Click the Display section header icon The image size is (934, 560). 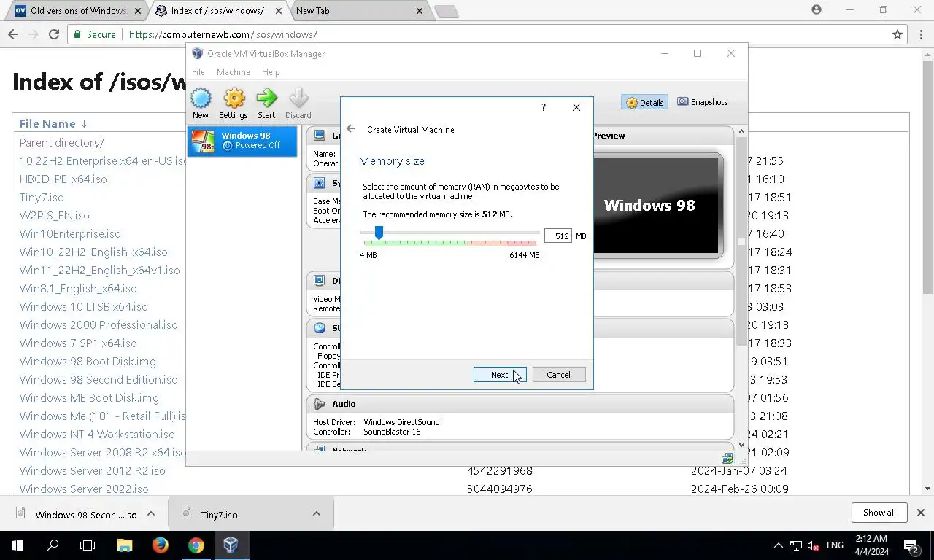[319, 281]
